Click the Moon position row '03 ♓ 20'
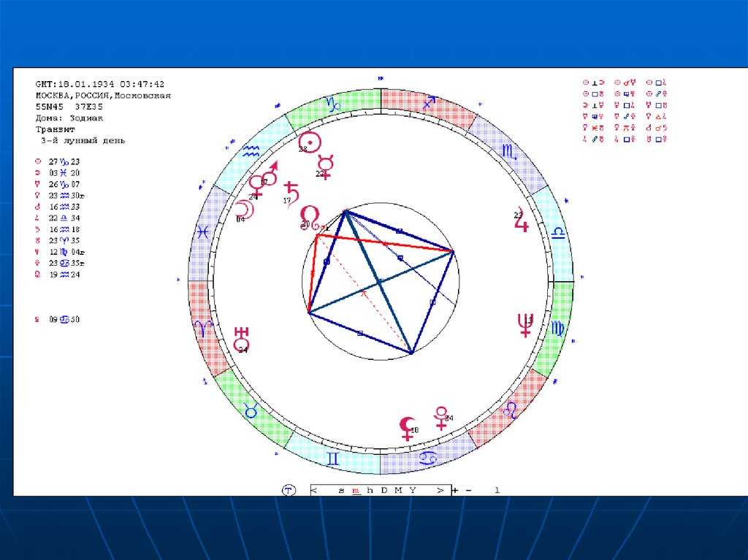 pyautogui.click(x=58, y=173)
